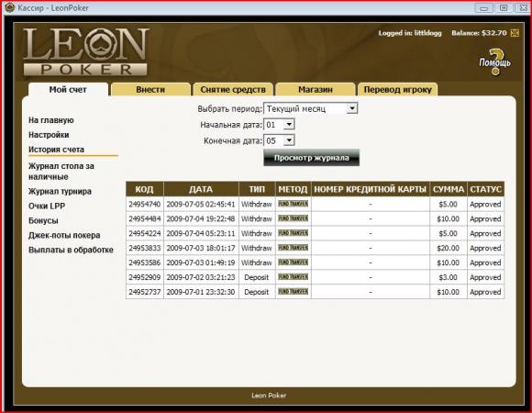Screen dimensions: 532x413
Task: Click the $20.00 amount cell
Action: pos(449,248)
